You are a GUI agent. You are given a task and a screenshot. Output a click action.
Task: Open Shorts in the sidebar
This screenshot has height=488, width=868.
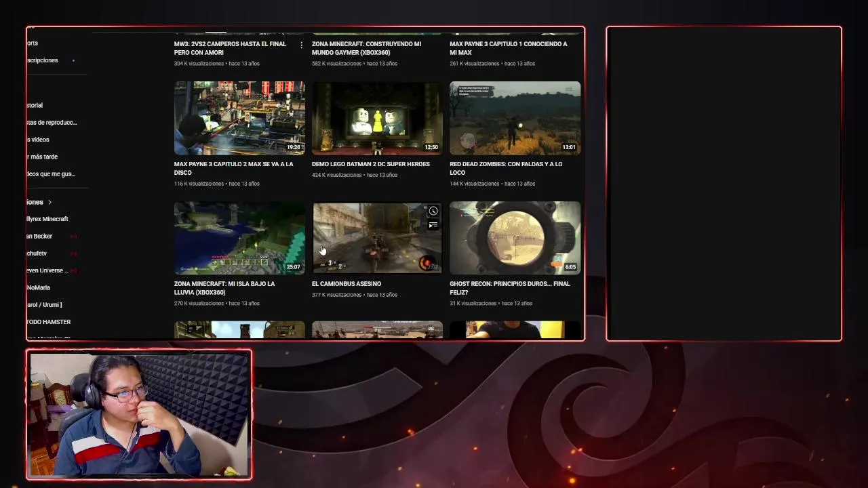tap(33, 43)
